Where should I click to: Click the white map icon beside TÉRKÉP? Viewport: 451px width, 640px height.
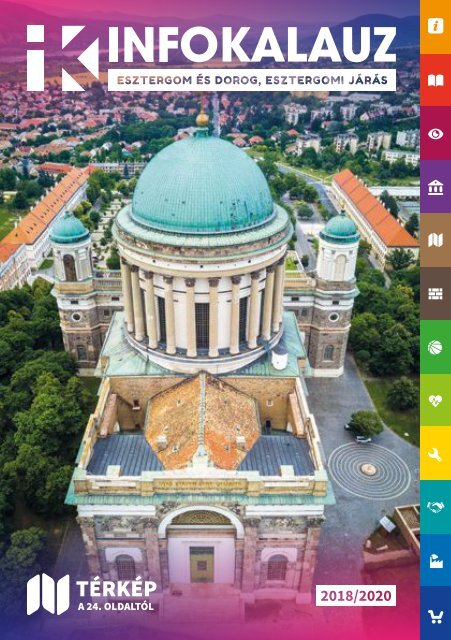pos(48,594)
